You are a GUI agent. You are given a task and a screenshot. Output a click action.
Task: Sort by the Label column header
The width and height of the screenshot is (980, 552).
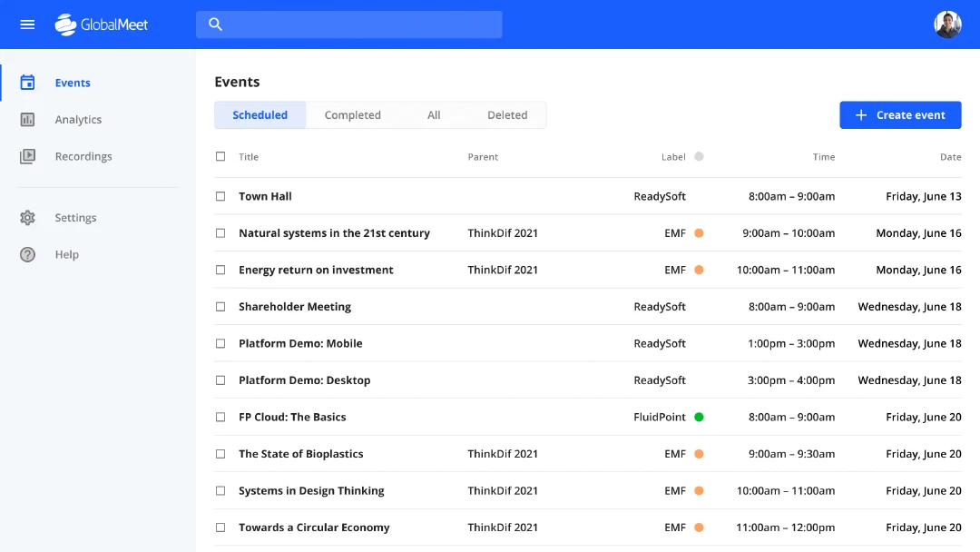click(x=673, y=157)
